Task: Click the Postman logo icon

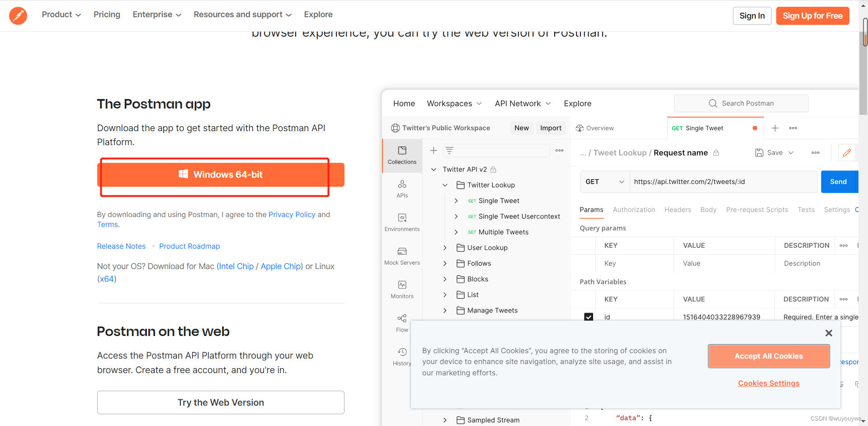Action: point(18,15)
